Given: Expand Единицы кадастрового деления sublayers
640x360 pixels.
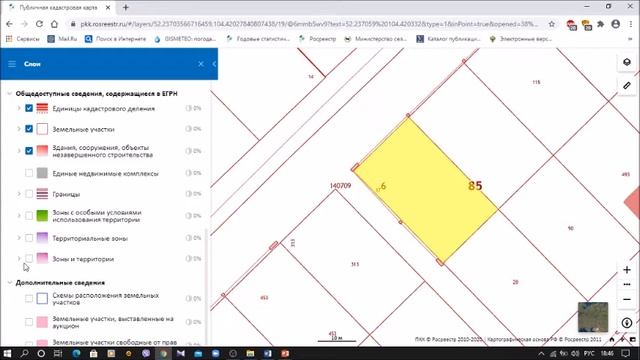Looking at the screenshot, I should tap(19, 108).
